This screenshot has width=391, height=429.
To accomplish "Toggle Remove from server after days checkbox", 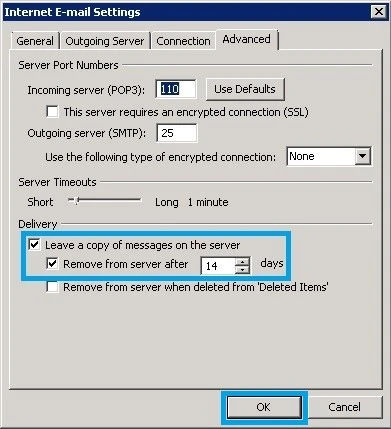I will (52, 264).
